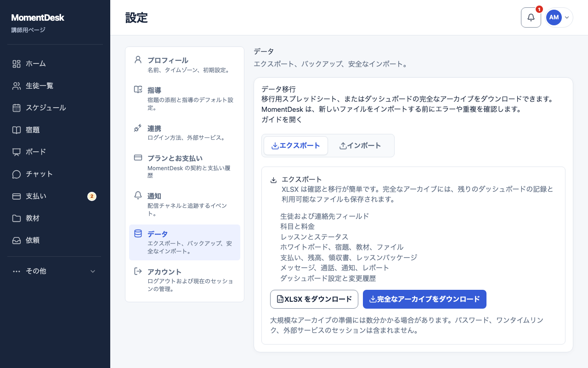Click the MomentDesk logo text
Viewport: 588px width, 368px height.
coord(38,18)
